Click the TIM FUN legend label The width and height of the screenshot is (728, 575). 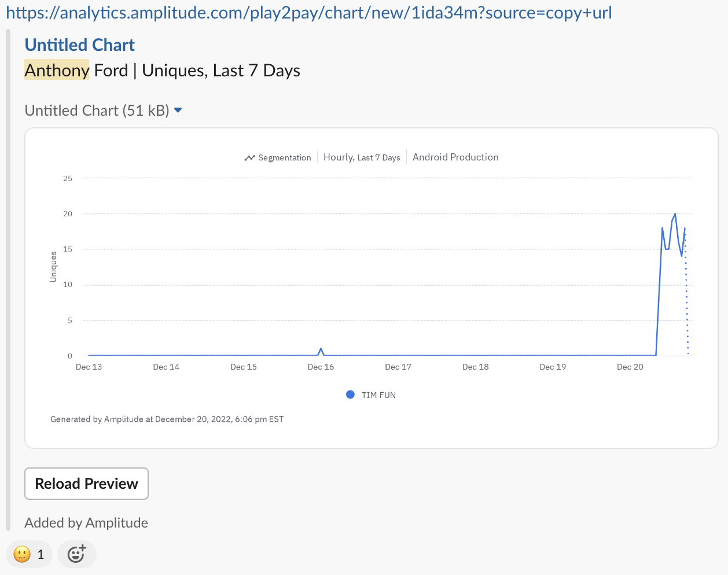[378, 395]
